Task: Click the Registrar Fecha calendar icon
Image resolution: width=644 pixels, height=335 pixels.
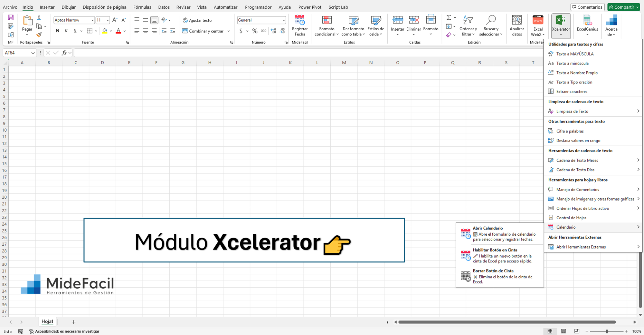Action: click(300, 21)
